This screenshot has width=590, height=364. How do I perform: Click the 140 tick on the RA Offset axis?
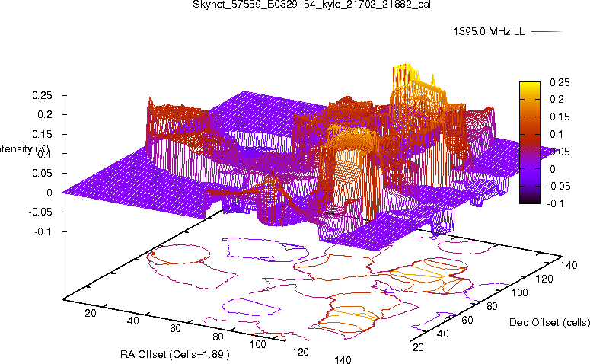pyautogui.click(x=343, y=359)
